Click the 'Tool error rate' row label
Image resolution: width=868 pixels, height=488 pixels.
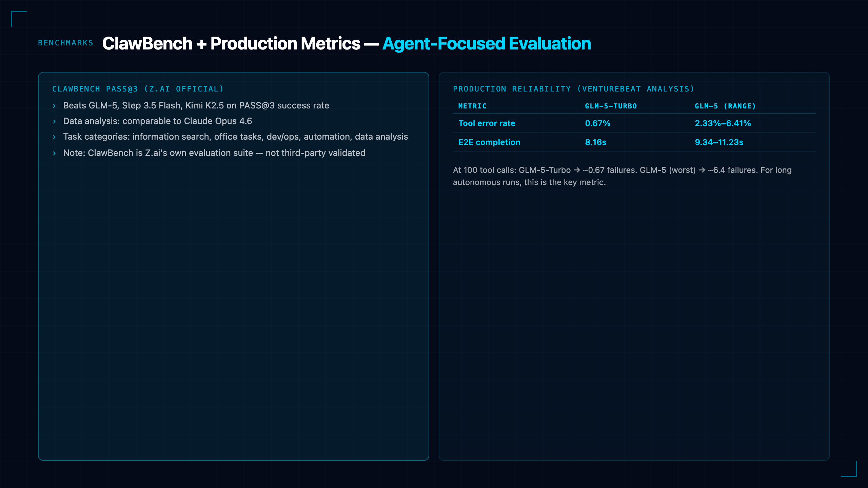click(487, 123)
